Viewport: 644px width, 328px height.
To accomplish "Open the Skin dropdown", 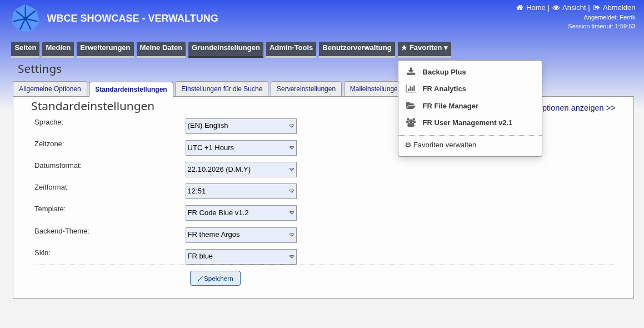I will 241,256.
